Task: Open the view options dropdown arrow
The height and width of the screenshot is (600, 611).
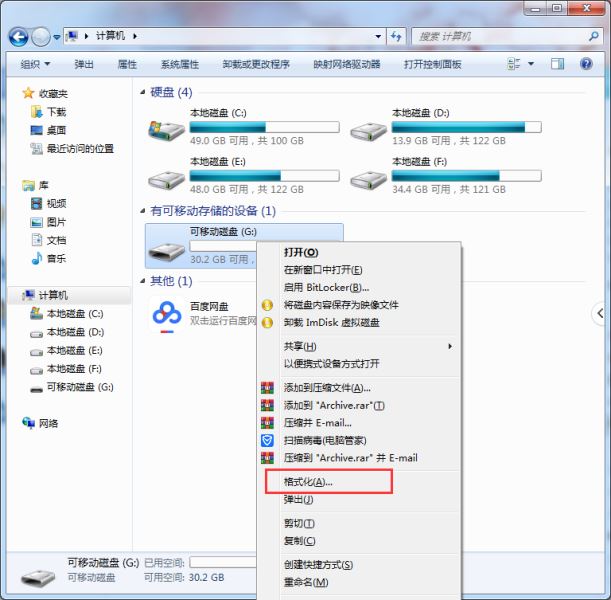Action: point(531,64)
